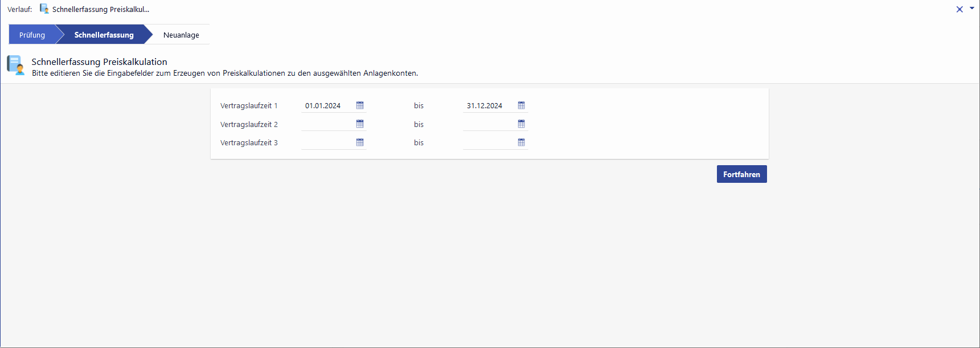Screen dimensions: 980x348
Task: Switch to the Neuanlage step
Action: click(x=181, y=35)
